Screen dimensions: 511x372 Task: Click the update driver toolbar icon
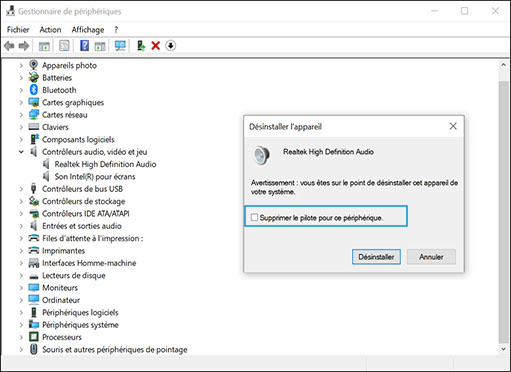tap(141, 46)
